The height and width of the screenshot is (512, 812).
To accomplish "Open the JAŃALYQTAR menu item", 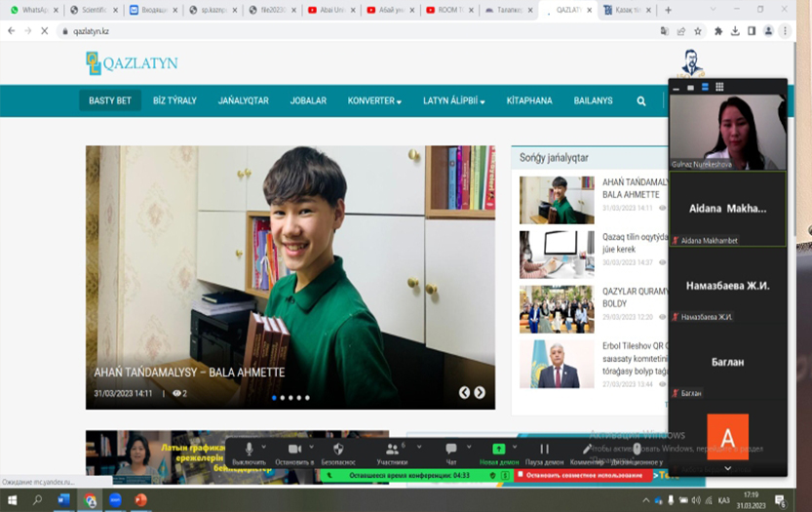I will click(244, 100).
